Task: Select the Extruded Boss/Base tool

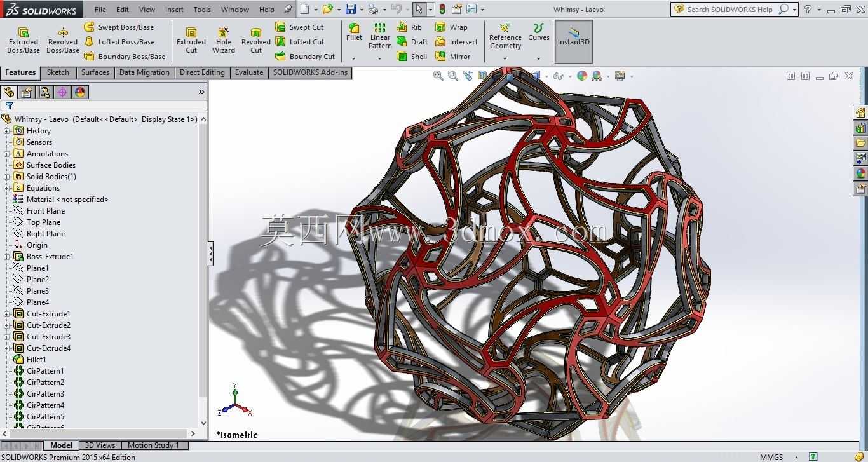Action: [24, 40]
